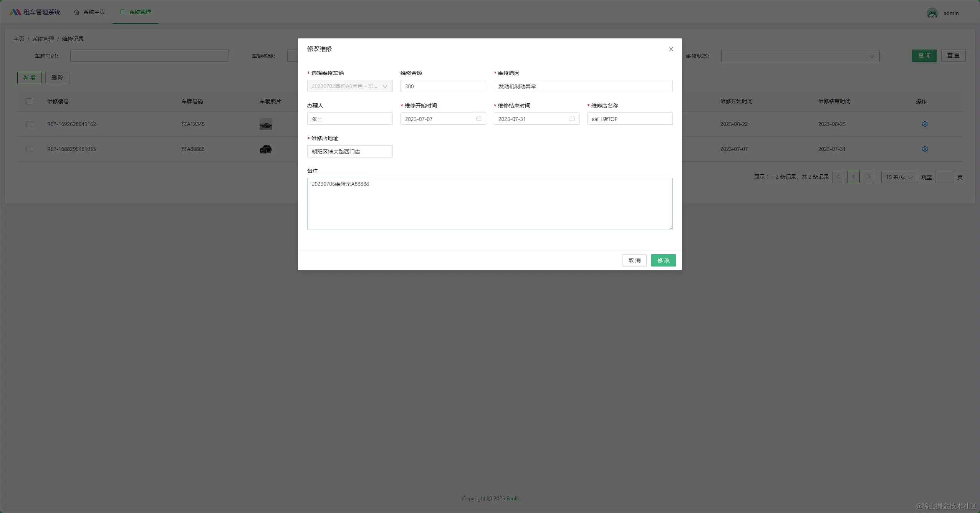Click the admin avatar icon
Viewport: 980px width, 513px height.
click(932, 13)
